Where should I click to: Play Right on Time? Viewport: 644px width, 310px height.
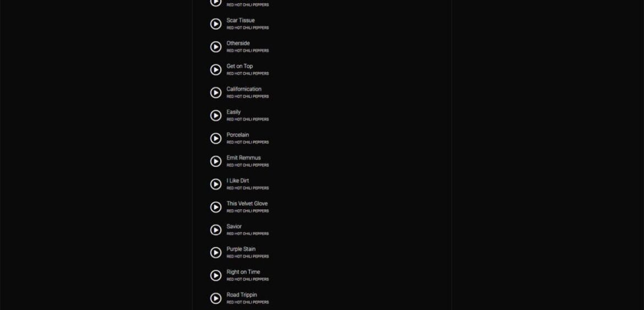[x=216, y=276]
